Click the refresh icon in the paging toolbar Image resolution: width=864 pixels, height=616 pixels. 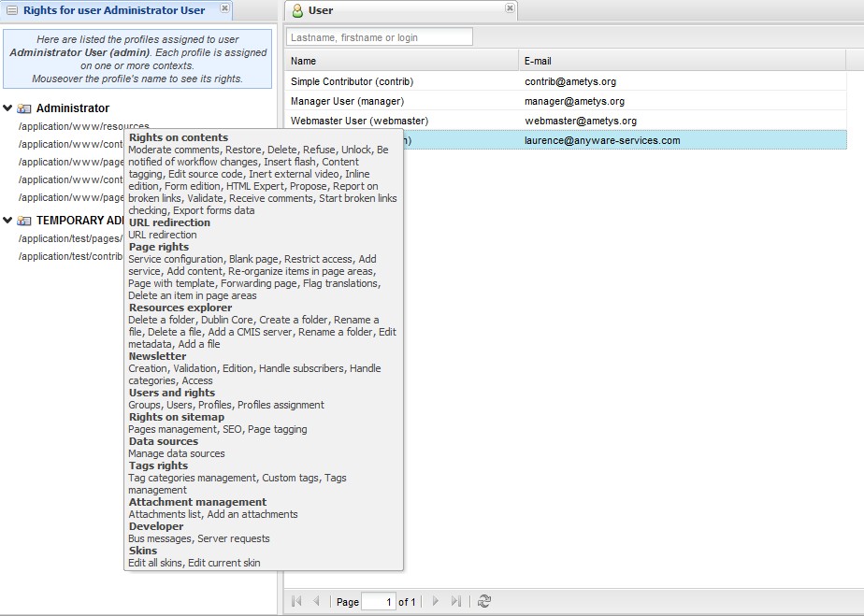point(483,602)
